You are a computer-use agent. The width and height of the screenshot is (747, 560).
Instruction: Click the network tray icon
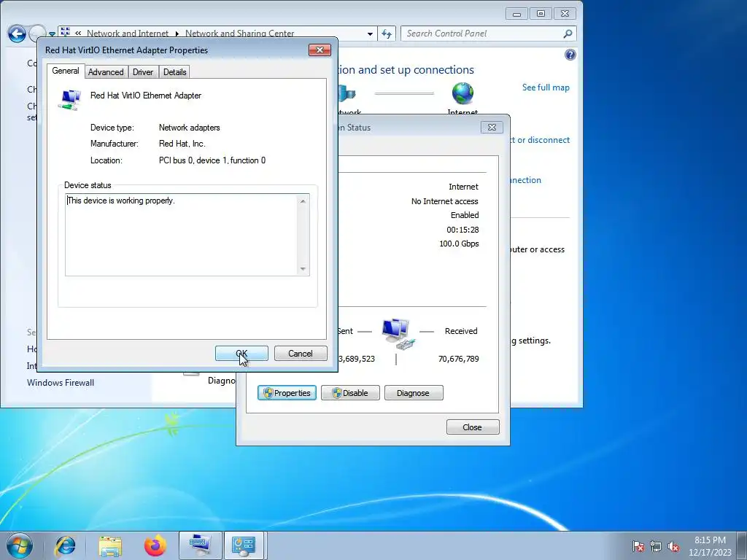[x=656, y=546]
